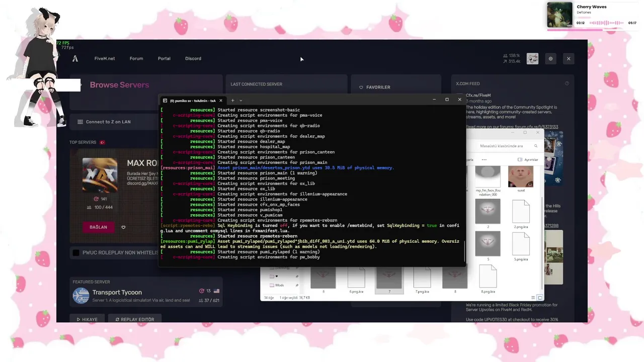The height and width of the screenshot is (362, 644).
Task: Minimize the terminal window
Action: [x=434, y=100]
